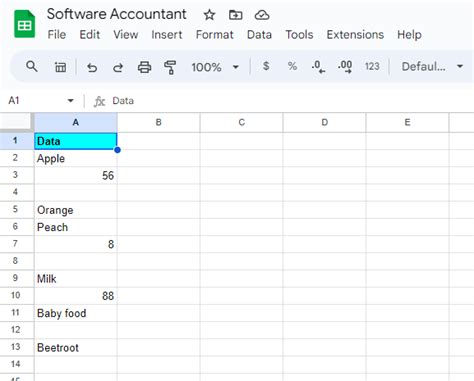Apply currency format with dollar icon
The image size is (474, 381).
tap(266, 66)
